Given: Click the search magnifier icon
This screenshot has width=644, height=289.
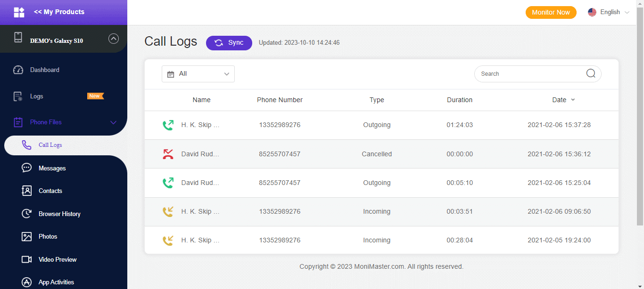Looking at the screenshot, I should 591,73.
